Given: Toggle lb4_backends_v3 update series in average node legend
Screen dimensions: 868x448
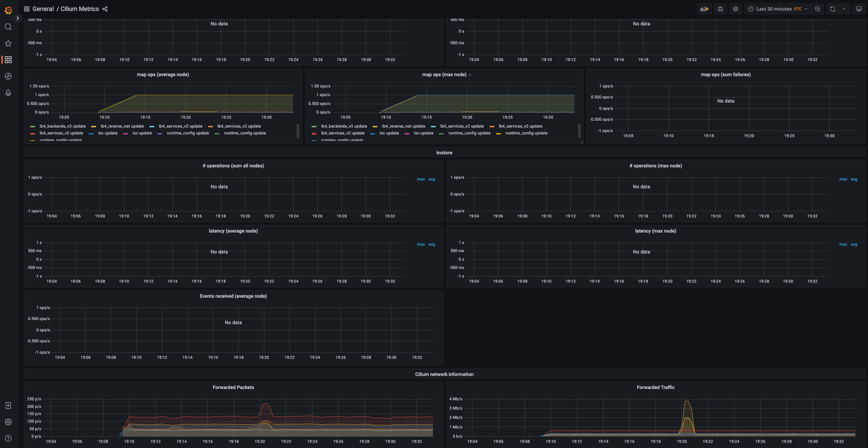Looking at the screenshot, I should point(63,126).
